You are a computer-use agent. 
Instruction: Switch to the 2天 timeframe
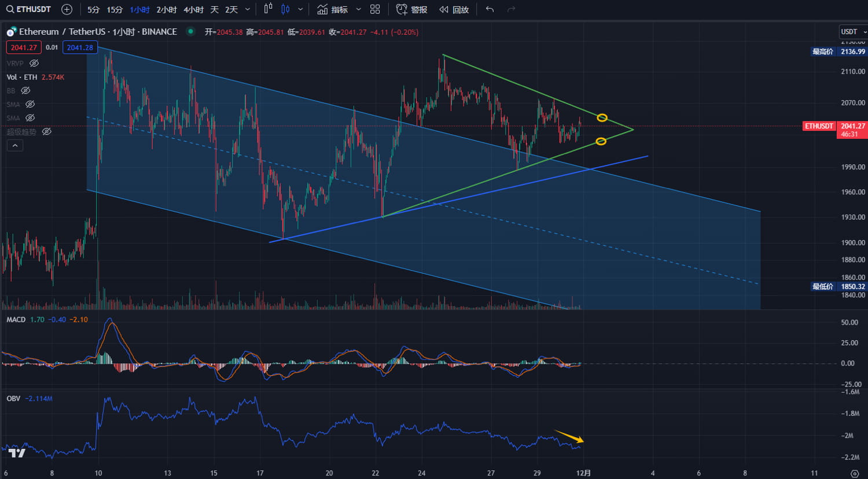tap(231, 10)
